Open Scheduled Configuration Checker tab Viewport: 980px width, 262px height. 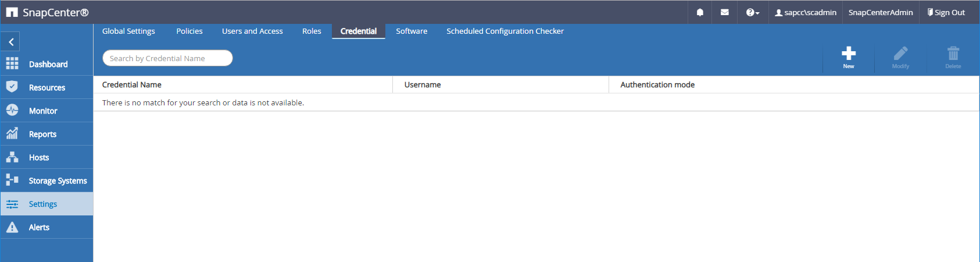click(x=505, y=31)
